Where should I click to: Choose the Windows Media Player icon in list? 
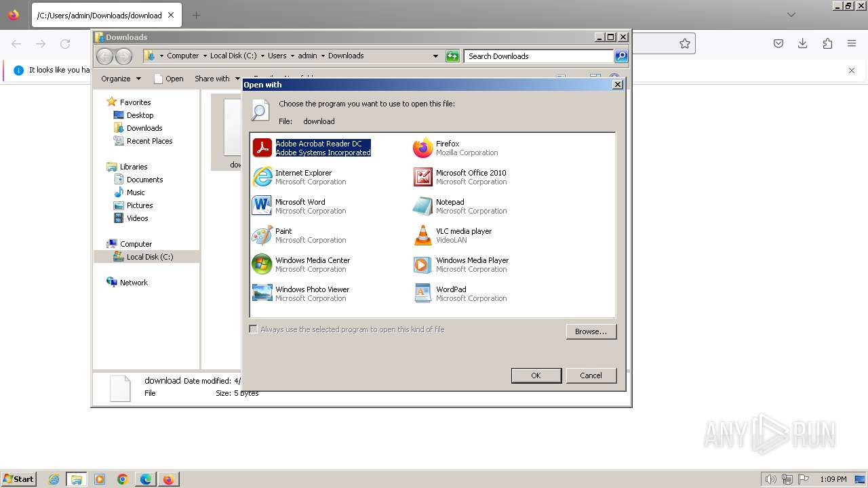click(422, 264)
